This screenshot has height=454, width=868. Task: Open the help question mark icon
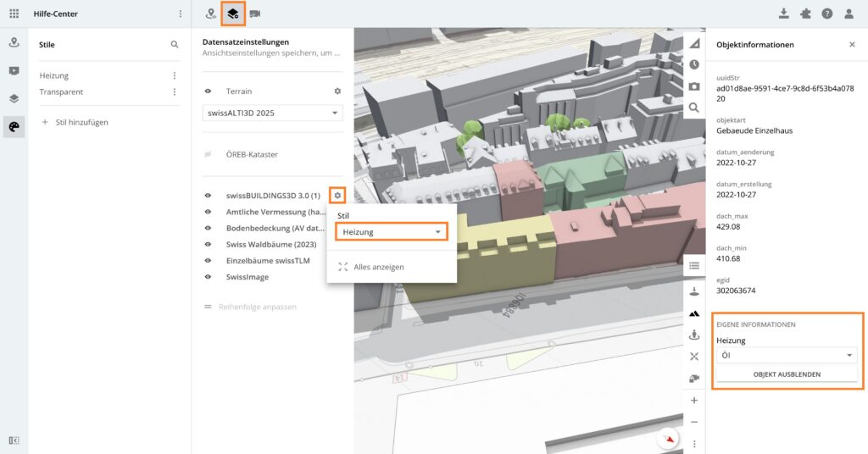tap(826, 14)
